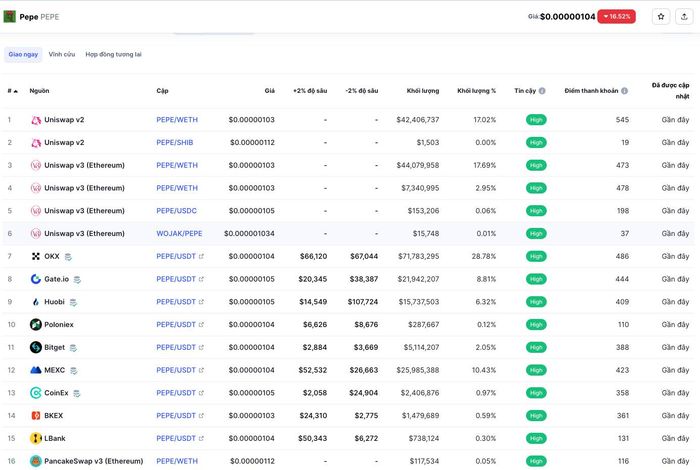Click Uniswap v2 volume $42,406,737

point(418,120)
